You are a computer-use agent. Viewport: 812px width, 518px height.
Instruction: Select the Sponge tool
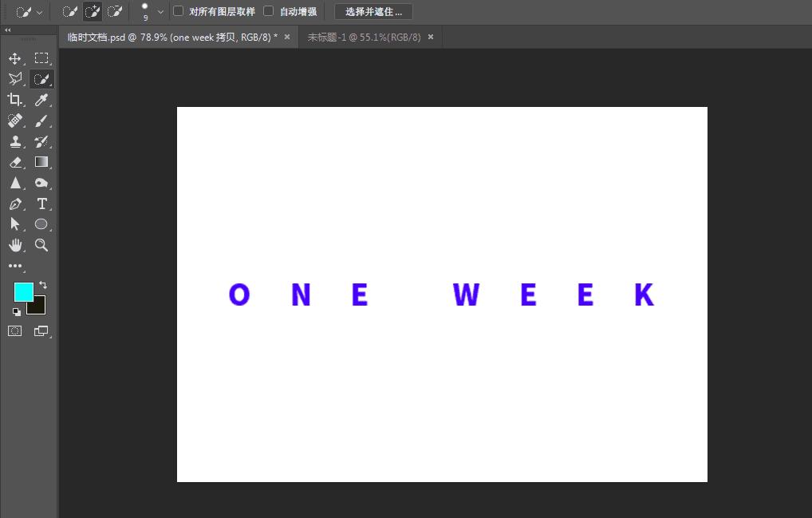point(41,183)
